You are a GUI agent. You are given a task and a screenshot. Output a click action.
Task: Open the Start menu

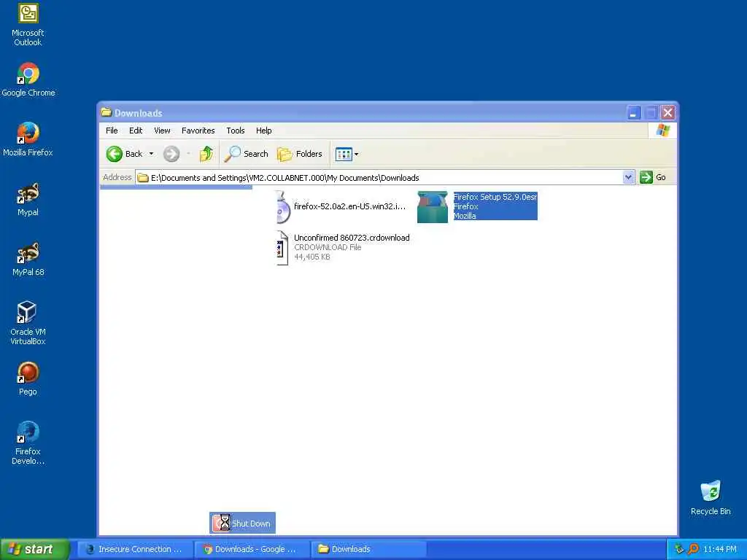(34, 549)
